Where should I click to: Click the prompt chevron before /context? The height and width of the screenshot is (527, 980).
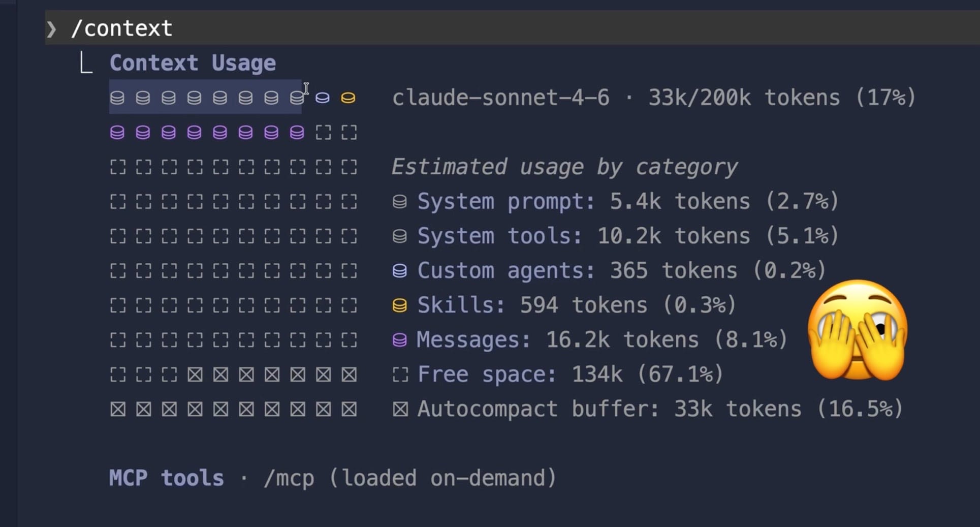tap(51, 29)
